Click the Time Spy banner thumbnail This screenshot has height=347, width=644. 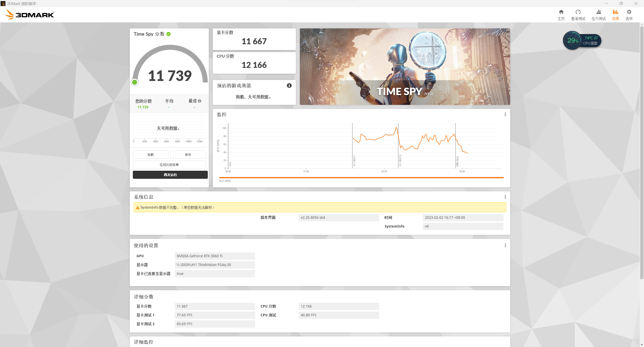pyautogui.click(x=405, y=67)
